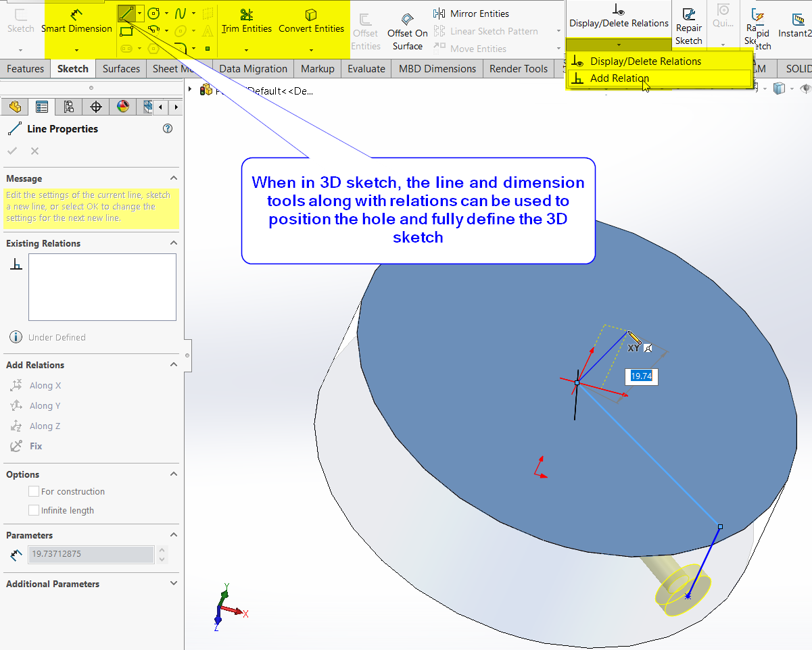The height and width of the screenshot is (650, 812).
Task: Choose the Spline sketch tool
Action: tap(181, 13)
